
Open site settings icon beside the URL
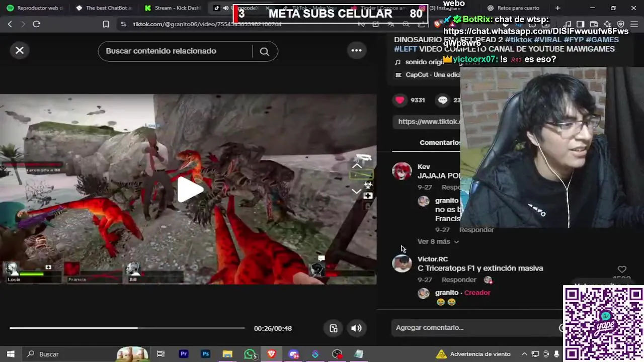tap(123, 24)
